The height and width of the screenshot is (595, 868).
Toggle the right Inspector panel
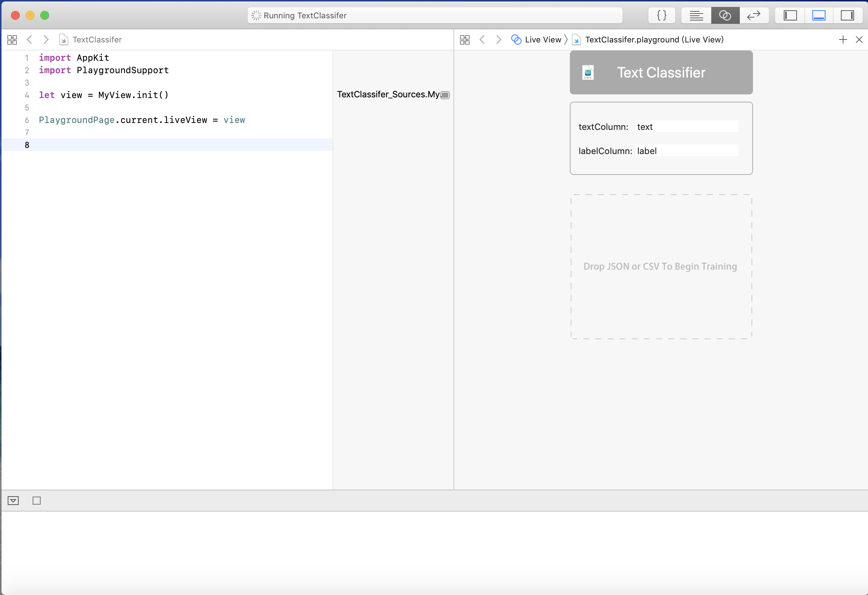847,15
